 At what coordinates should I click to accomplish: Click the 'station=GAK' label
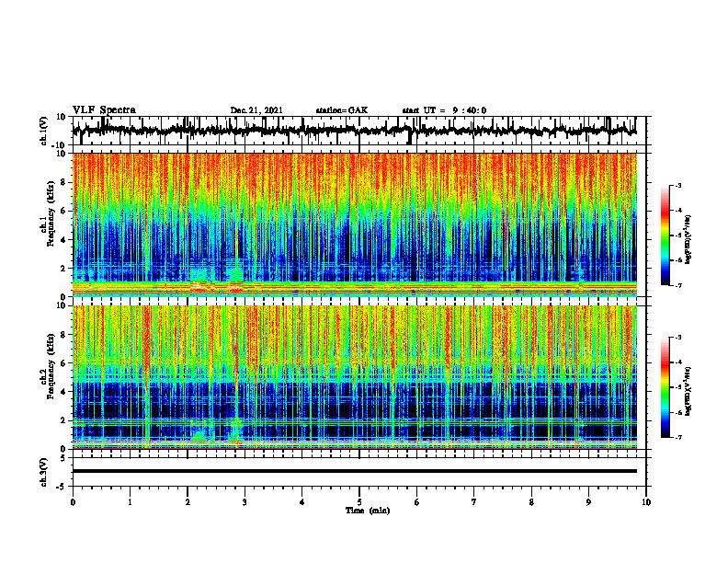(342, 110)
